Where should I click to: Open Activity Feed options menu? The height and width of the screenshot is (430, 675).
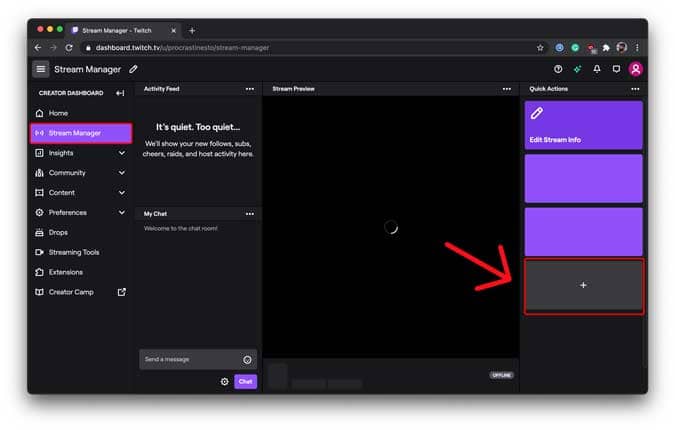(x=250, y=89)
